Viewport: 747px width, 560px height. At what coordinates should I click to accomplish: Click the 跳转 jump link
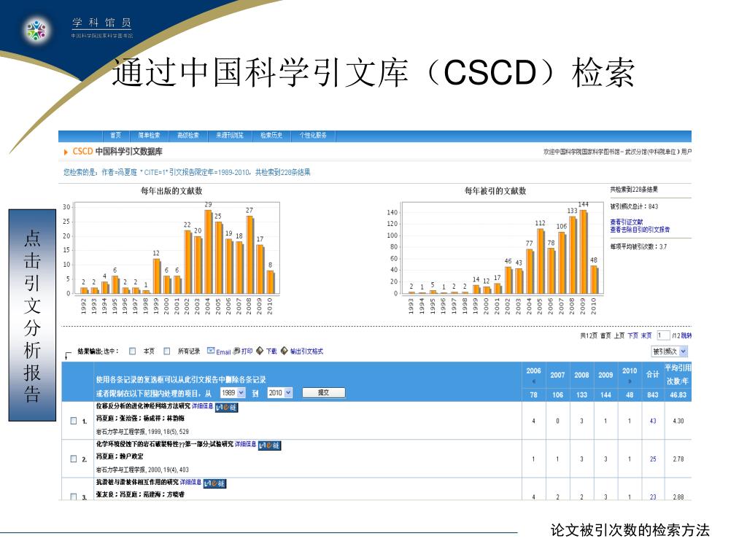click(x=686, y=335)
